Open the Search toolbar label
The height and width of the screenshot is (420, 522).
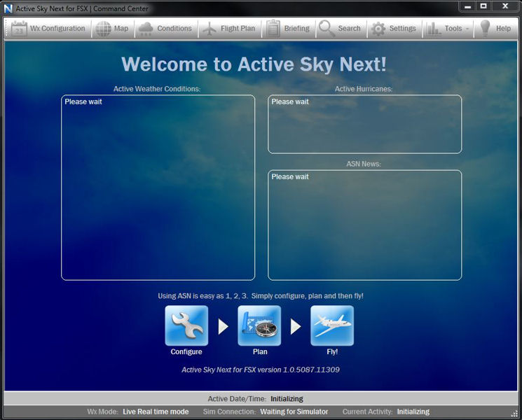click(x=349, y=29)
